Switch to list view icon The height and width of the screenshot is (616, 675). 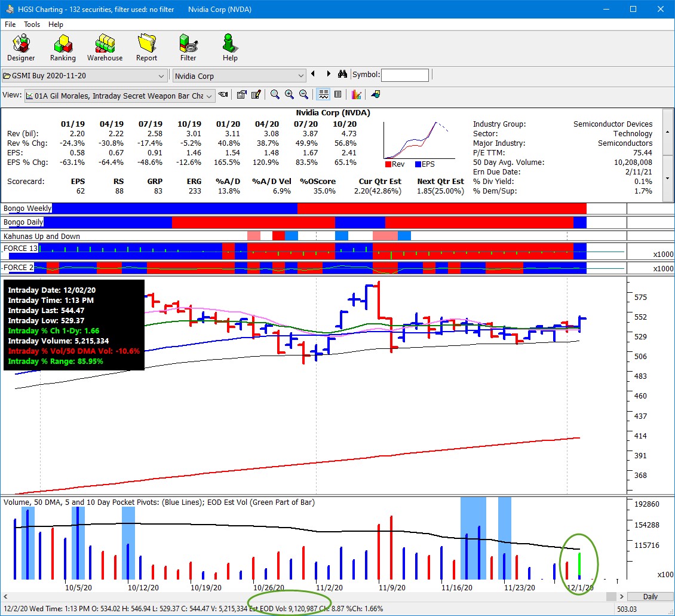(338, 95)
